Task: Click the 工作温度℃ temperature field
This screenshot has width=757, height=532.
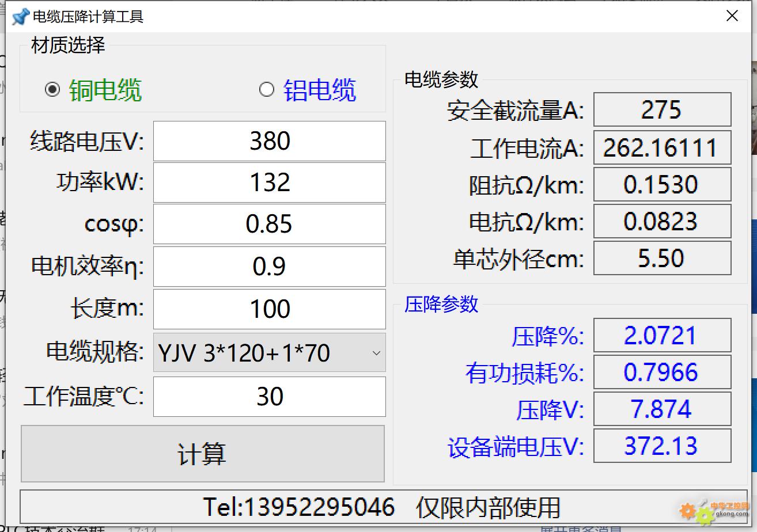Action: click(268, 396)
